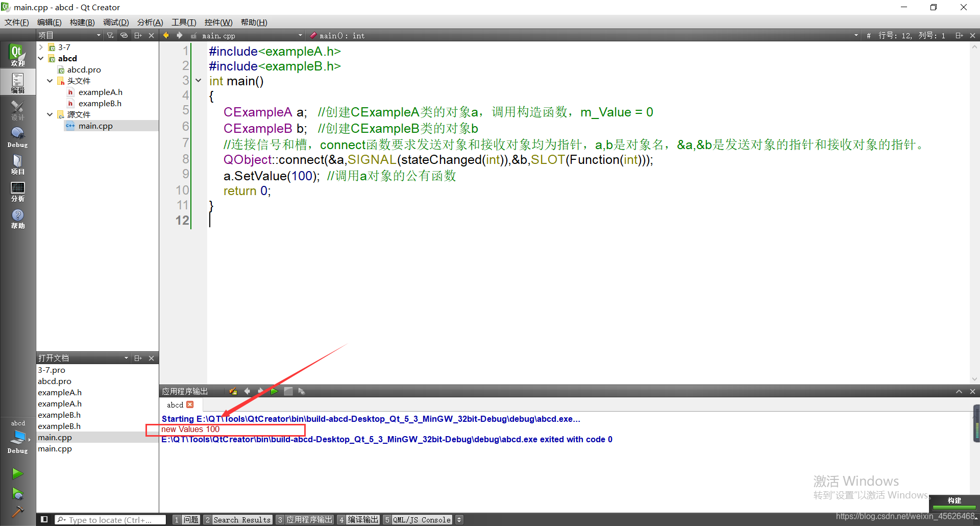
Task: Open 3-7.pro in open documents list
Action: [x=52, y=370]
